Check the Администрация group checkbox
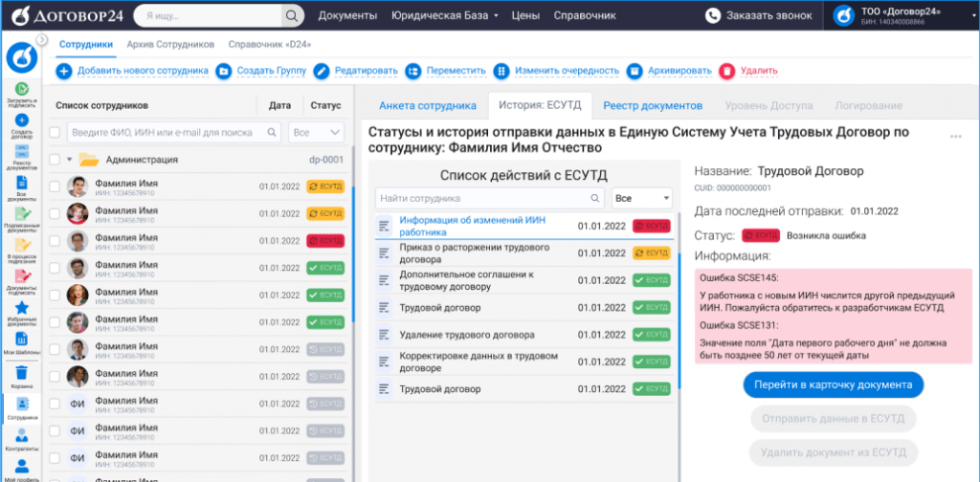980x482 pixels. tap(55, 160)
